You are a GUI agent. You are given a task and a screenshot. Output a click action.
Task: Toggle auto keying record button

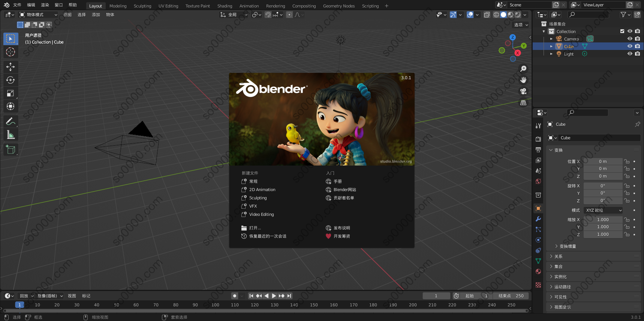coord(235,296)
